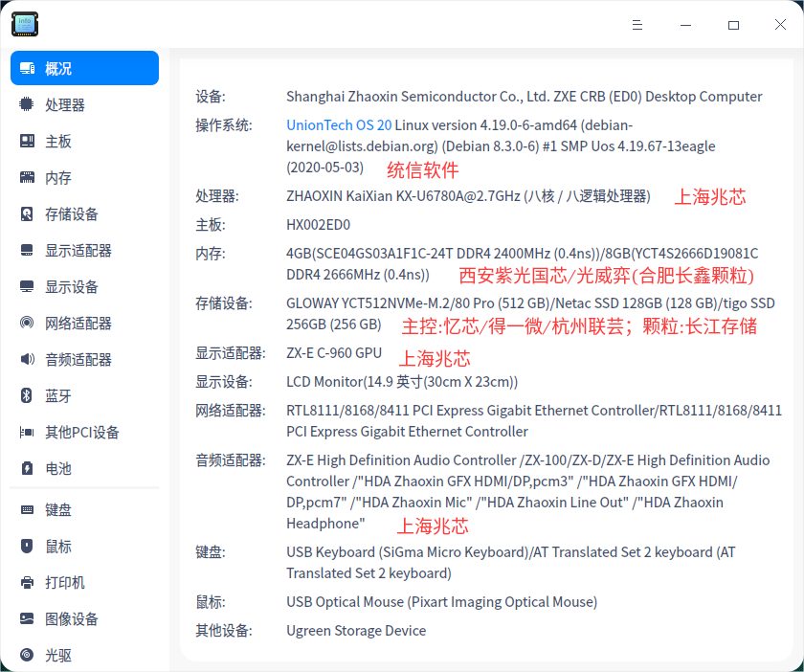Click the motherboard icon in sidebar
This screenshot has width=804, height=672.
(x=27, y=142)
